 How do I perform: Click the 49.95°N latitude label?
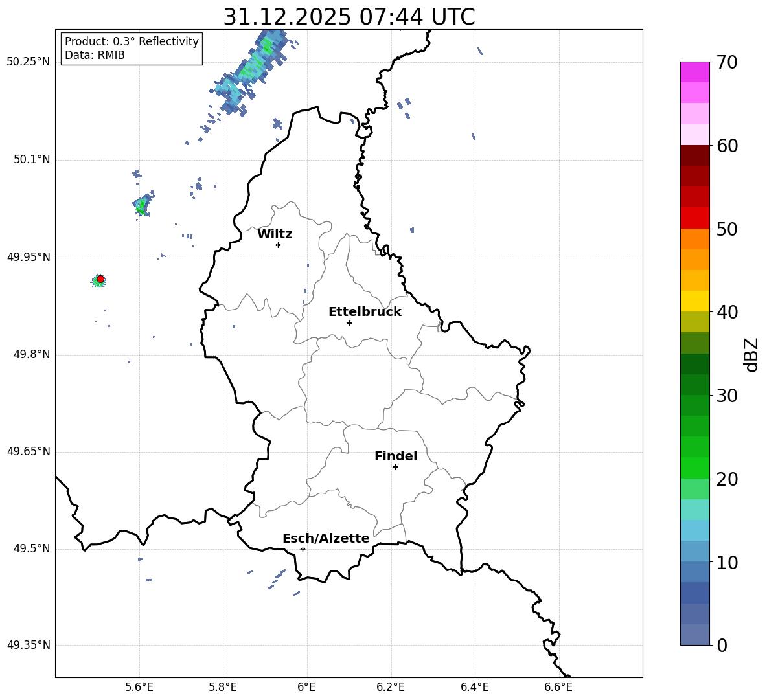(x=29, y=257)
